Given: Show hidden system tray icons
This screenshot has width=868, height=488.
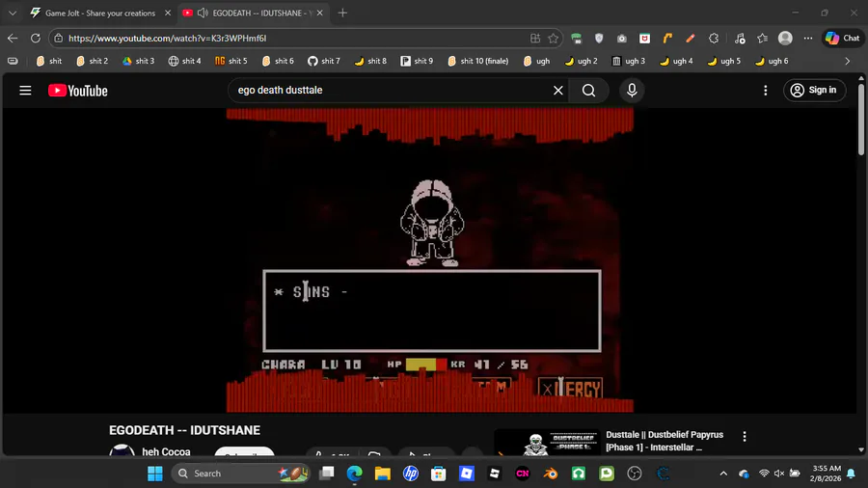Looking at the screenshot, I should pos(723,474).
